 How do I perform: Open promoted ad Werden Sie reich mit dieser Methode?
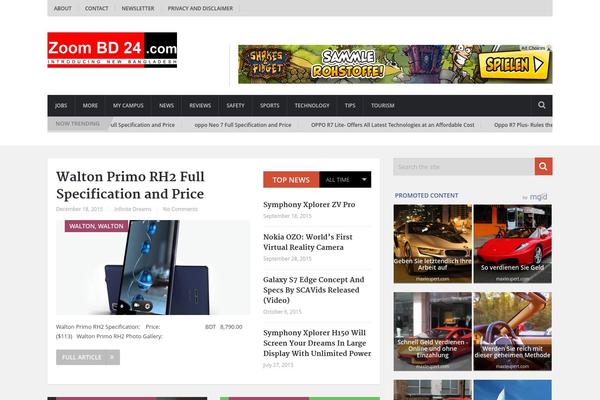[x=513, y=331]
